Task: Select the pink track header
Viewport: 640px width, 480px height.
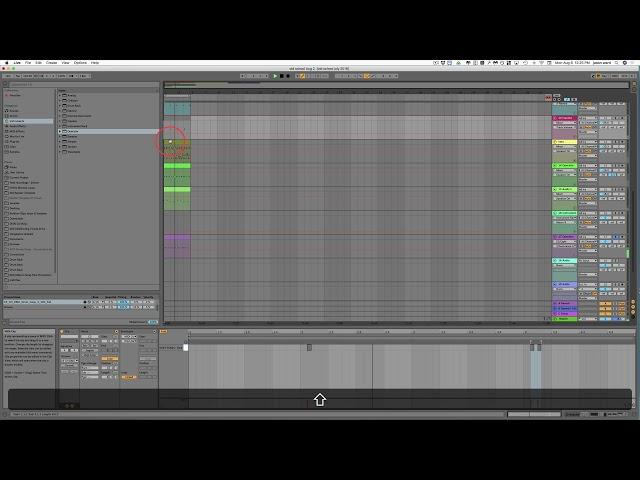Action: click(x=565, y=118)
